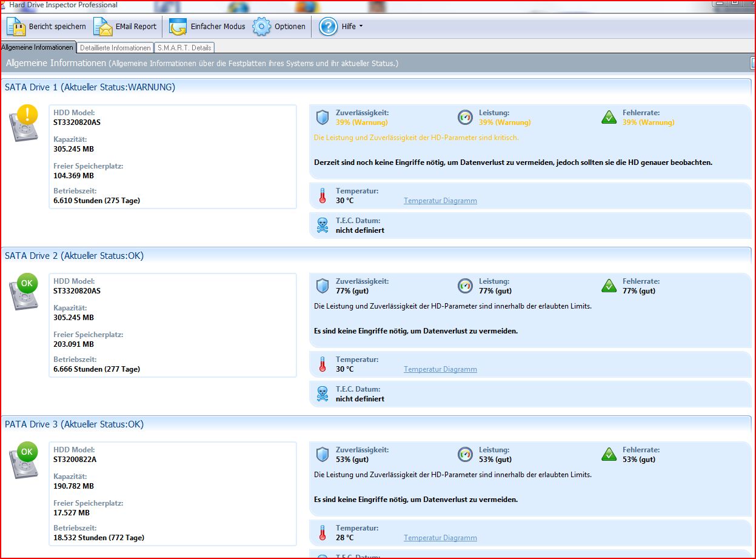Click the Fehlerrate green triangle icon for SATA Drive 2

(609, 286)
